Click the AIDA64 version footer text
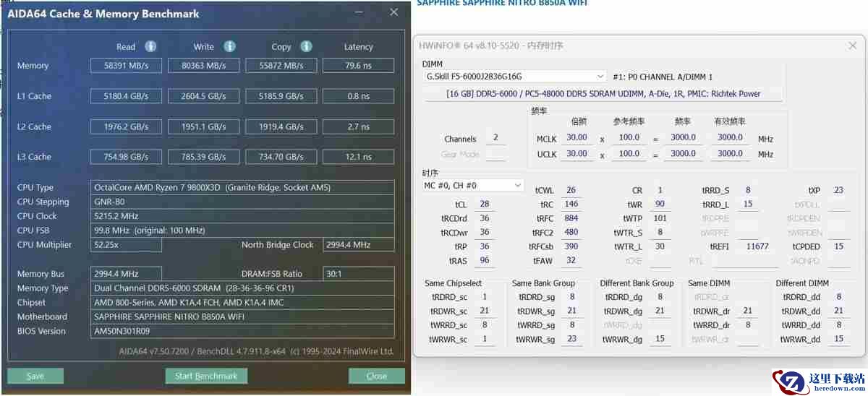Screen dimensions: 868x396 click(x=256, y=352)
